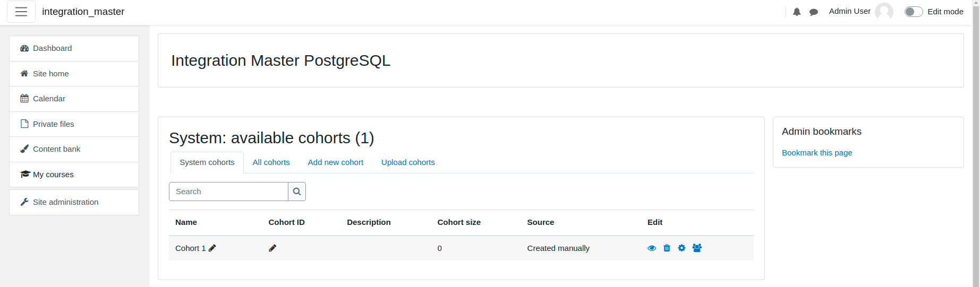This screenshot has height=287, width=980.
Task: Edit Cohort ID pencil icon
Action: point(272,248)
